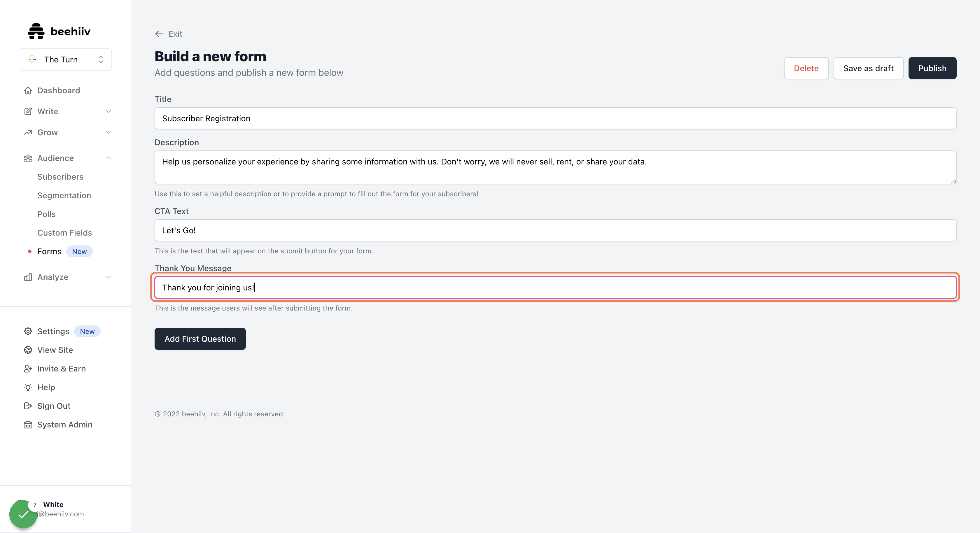
Task: Click the Audience people icon
Action: tap(28, 158)
